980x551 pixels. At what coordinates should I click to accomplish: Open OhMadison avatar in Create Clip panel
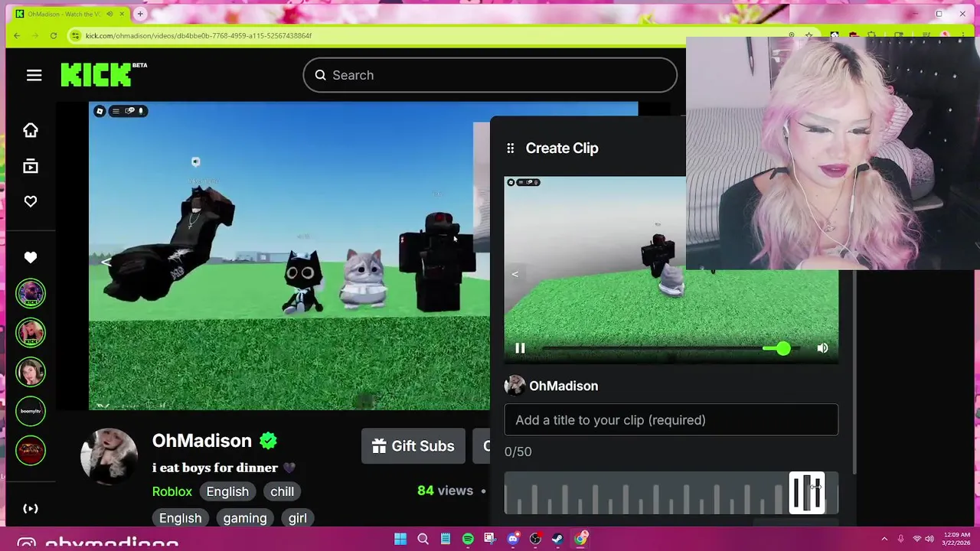(514, 386)
